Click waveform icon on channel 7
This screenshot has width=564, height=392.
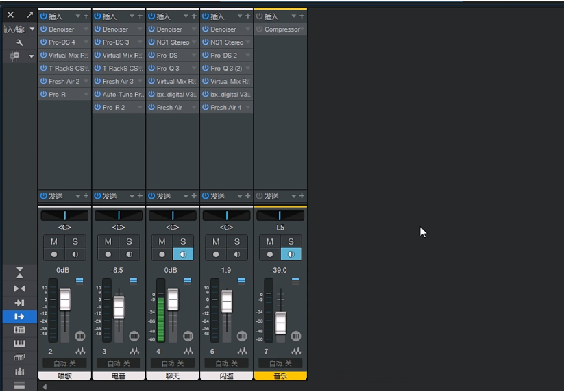click(296, 352)
